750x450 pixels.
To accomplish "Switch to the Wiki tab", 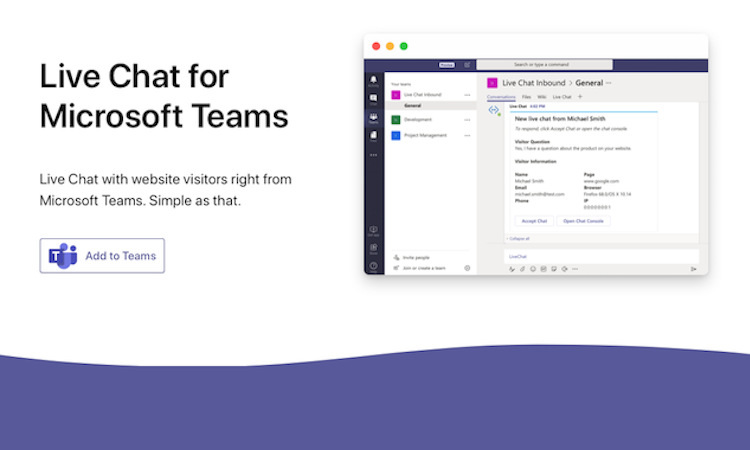I will coord(541,97).
